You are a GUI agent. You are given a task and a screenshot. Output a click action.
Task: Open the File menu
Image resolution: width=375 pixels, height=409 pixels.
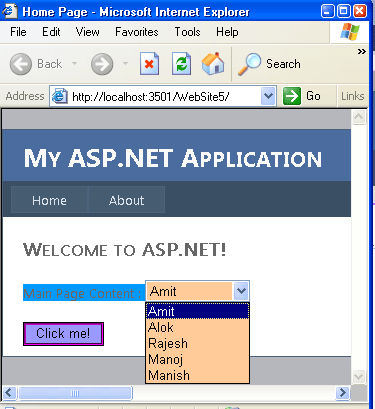pos(18,32)
